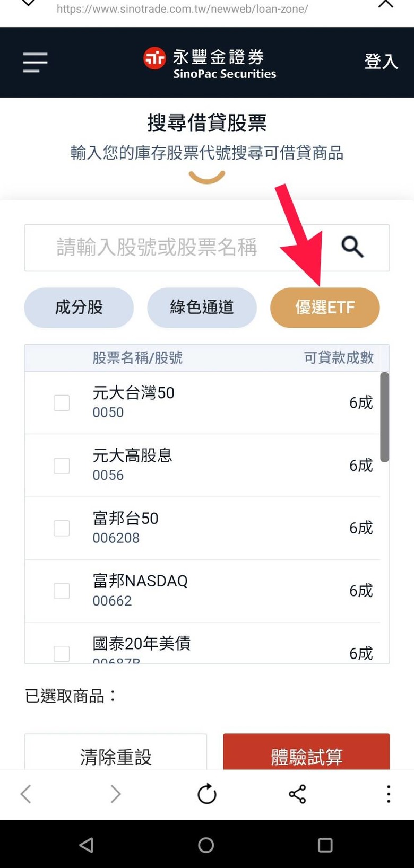This screenshot has height=868, width=414.
Task: Tap the browser reload icon
Action: (x=207, y=794)
